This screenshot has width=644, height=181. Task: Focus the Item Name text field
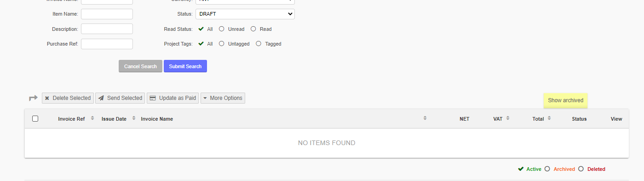pos(107,14)
